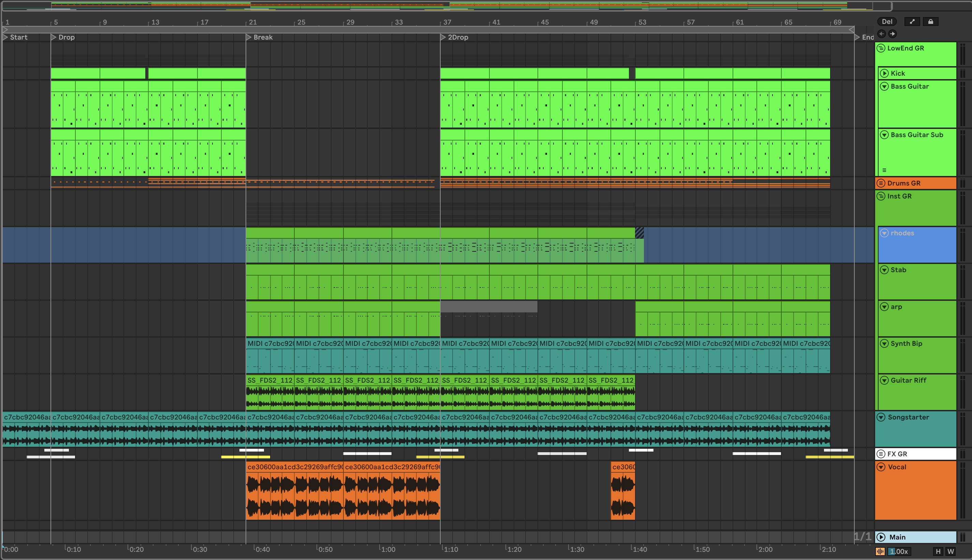Select the Guitar Riff track name
Image resolution: width=972 pixels, height=560 pixels.
[x=909, y=380]
